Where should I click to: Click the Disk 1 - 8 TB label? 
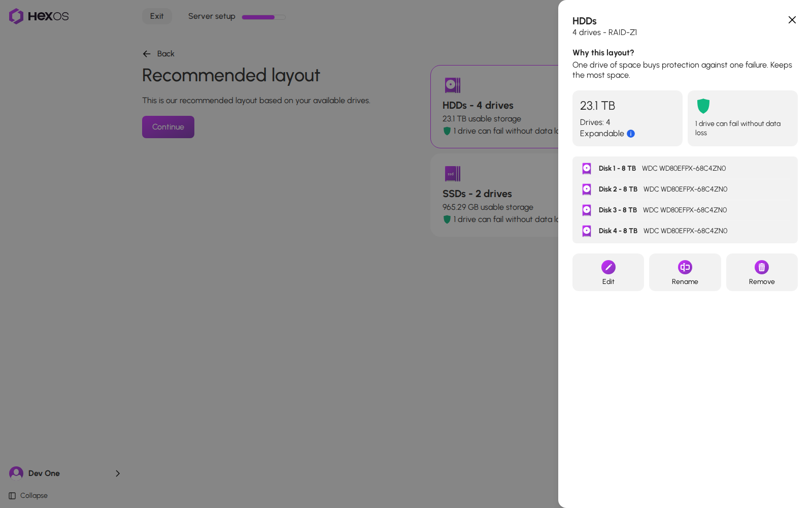(x=617, y=169)
